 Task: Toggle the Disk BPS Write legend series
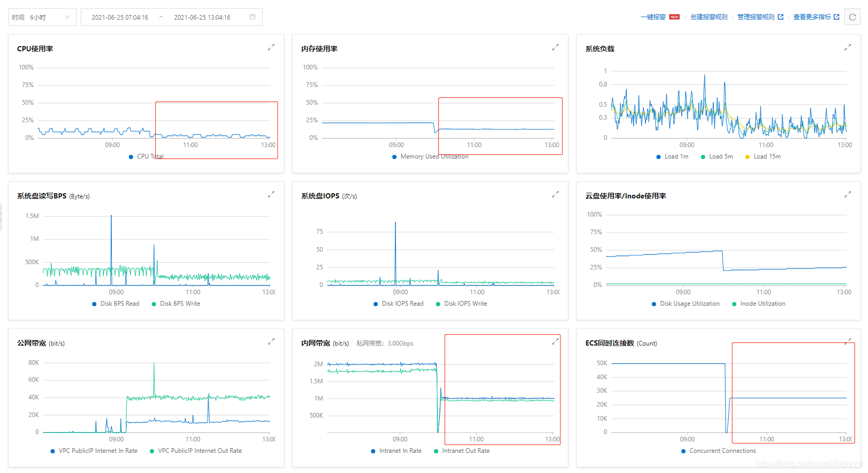click(x=176, y=304)
